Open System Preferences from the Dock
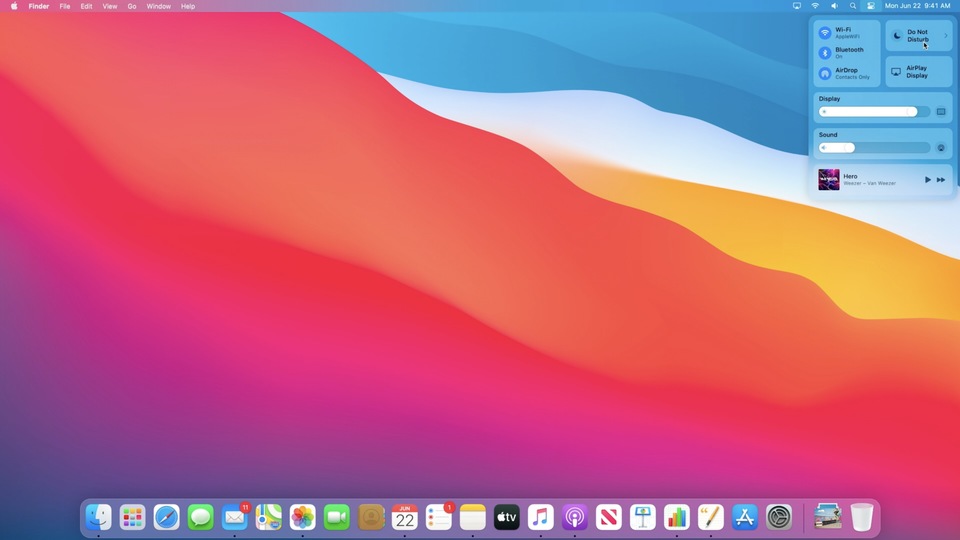Image resolution: width=960 pixels, height=540 pixels. (779, 517)
